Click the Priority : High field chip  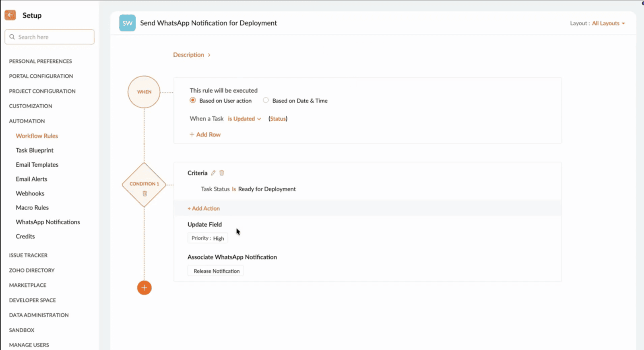click(208, 238)
